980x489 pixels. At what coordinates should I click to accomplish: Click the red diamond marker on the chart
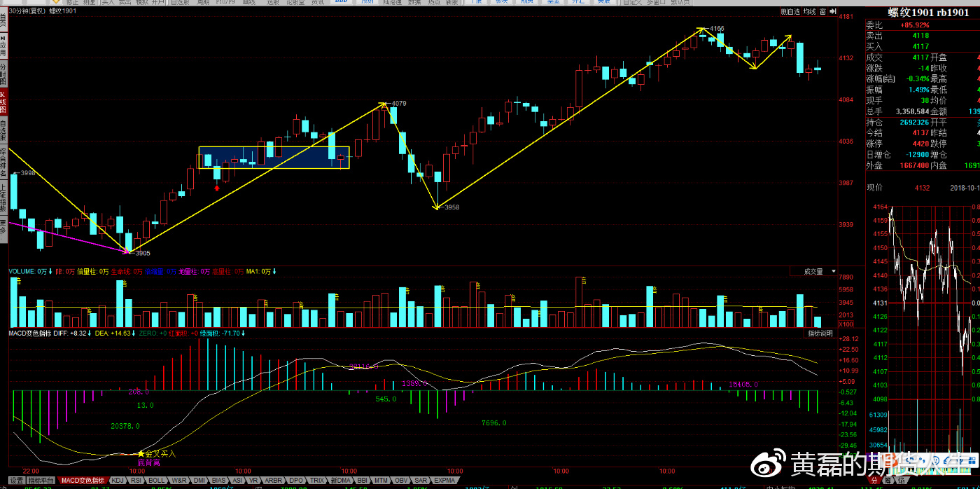217,187
